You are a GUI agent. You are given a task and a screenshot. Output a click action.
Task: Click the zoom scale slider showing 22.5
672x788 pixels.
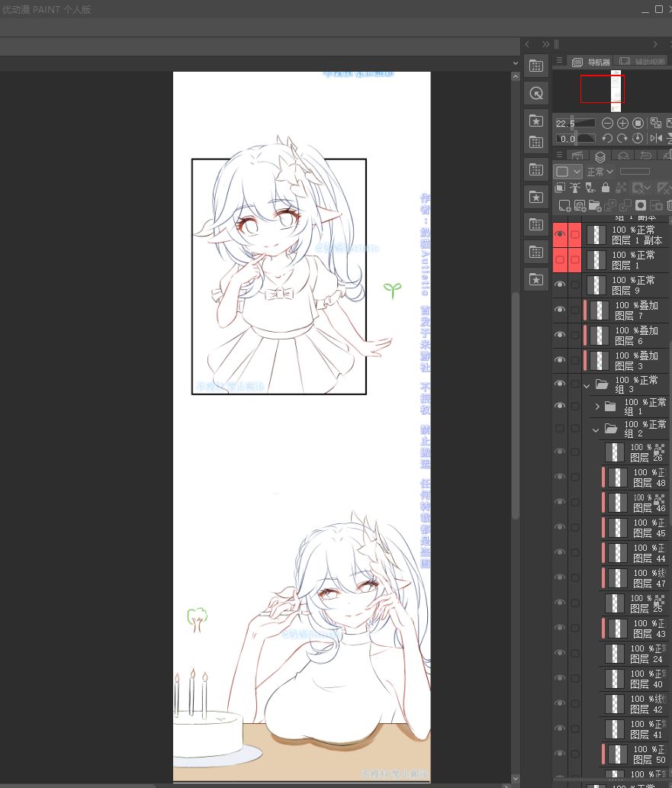584,123
